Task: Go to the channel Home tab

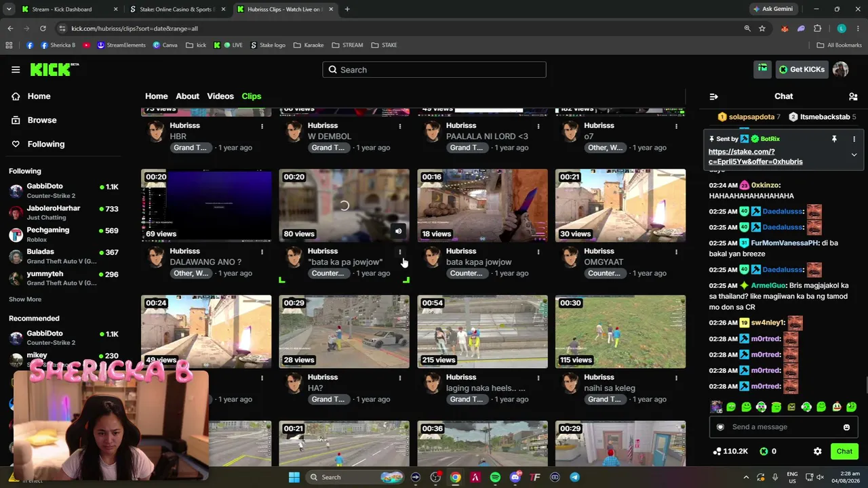Action: tap(156, 96)
